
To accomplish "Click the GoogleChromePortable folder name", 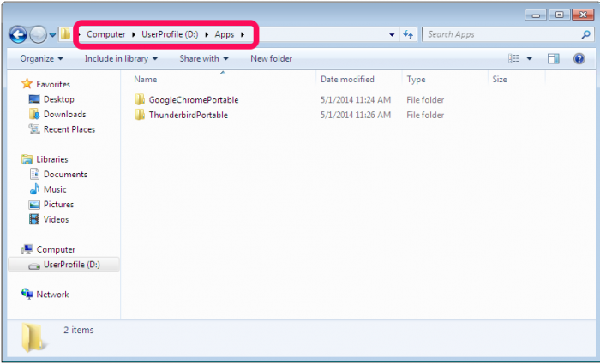I will pyautogui.click(x=194, y=100).
